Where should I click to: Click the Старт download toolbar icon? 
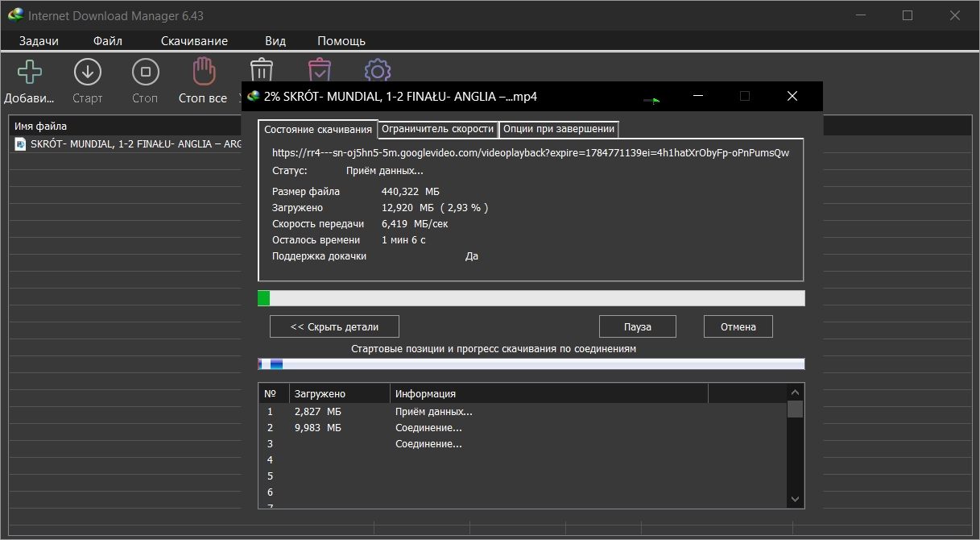(87, 72)
